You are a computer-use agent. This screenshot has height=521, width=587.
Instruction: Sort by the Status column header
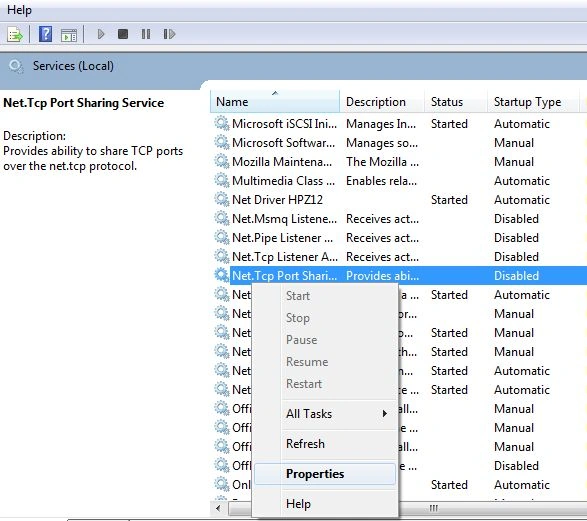click(x=456, y=102)
